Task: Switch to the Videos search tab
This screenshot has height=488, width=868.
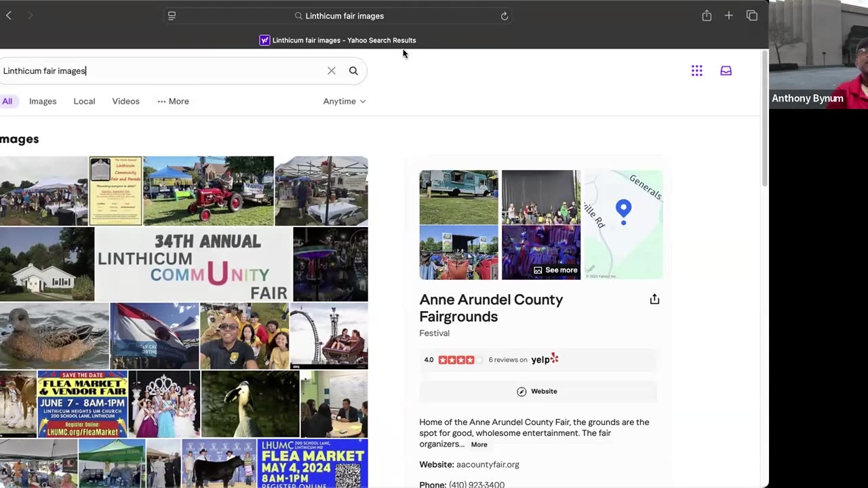Action: pyautogui.click(x=125, y=101)
